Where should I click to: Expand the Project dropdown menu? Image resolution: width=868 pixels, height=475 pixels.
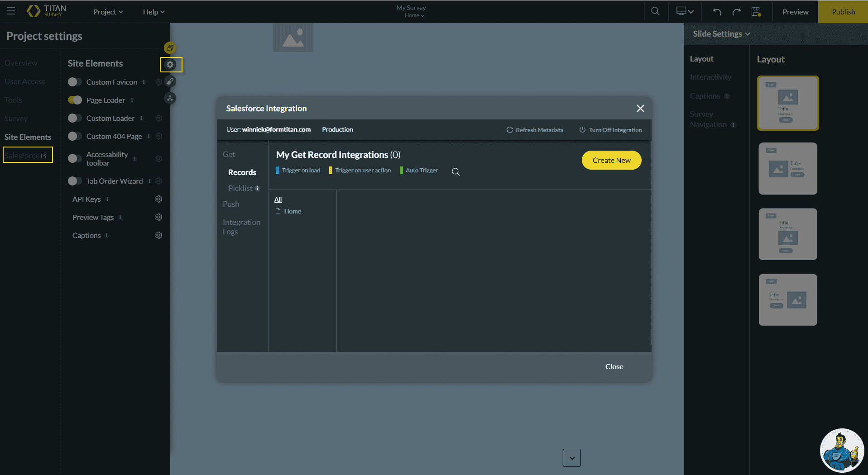108,12
